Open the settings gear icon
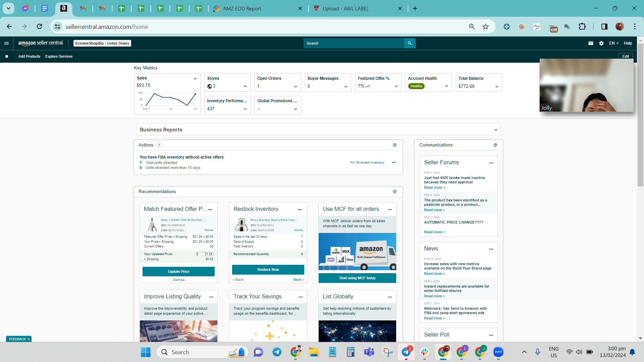 [601, 43]
